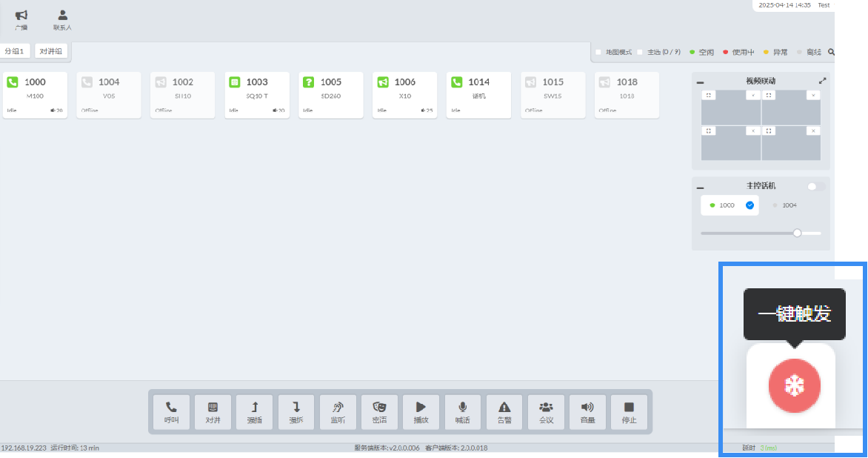868x458 pixels.
Task: Toggle the 主控话机 switch
Action: tap(816, 187)
